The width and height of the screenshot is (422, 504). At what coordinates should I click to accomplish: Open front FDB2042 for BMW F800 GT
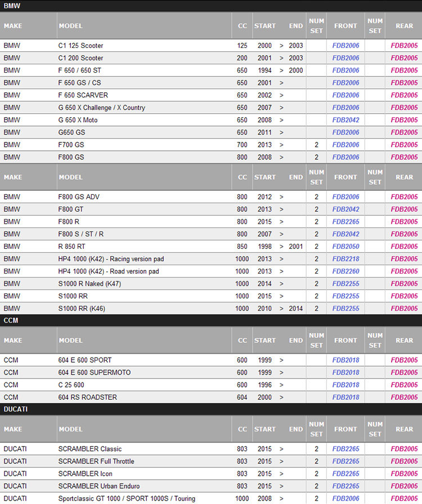tap(345, 209)
